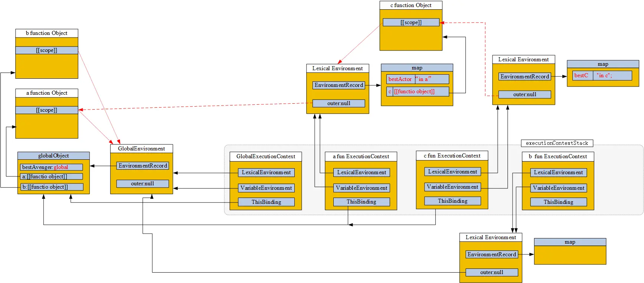Screen dimensions: 644x283
Task: Select EnvironmentRecord inside GlobalEnvironment
Action: pos(143,166)
